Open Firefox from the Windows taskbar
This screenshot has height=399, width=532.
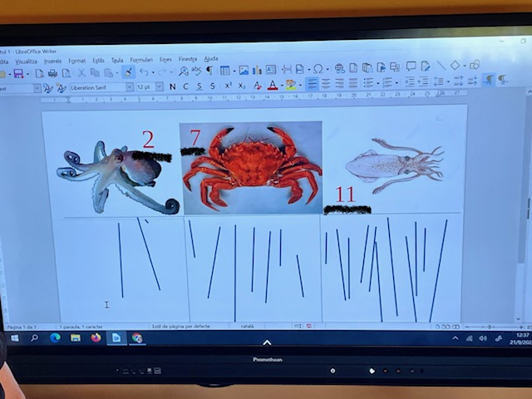click(x=96, y=337)
